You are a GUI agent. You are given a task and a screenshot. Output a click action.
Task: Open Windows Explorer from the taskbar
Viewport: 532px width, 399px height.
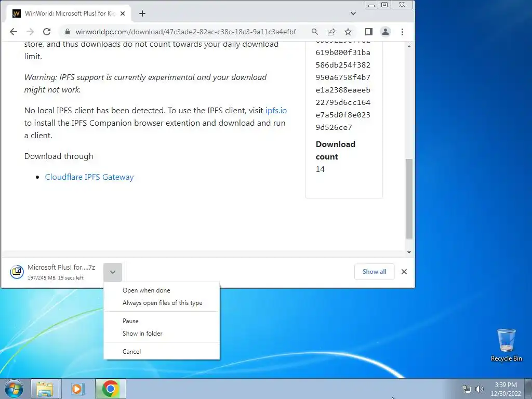45,389
